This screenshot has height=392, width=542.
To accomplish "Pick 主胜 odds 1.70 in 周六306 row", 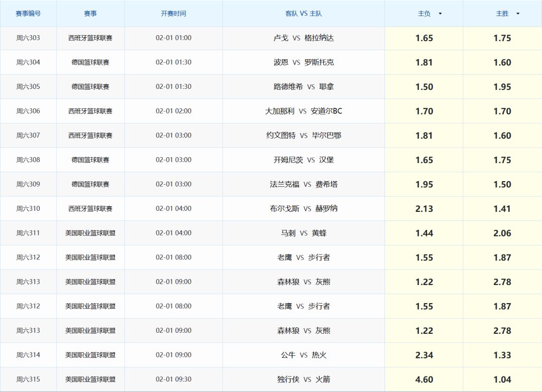I will click(502, 111).
